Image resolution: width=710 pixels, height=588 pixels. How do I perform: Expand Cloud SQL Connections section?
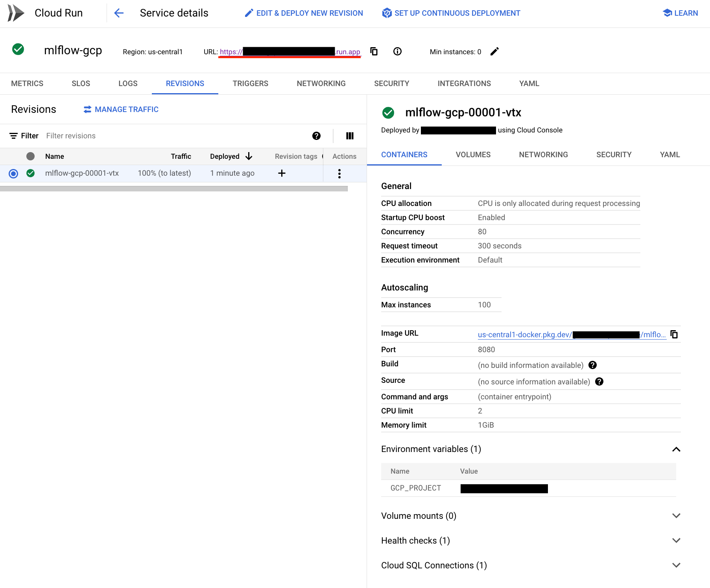676,565
